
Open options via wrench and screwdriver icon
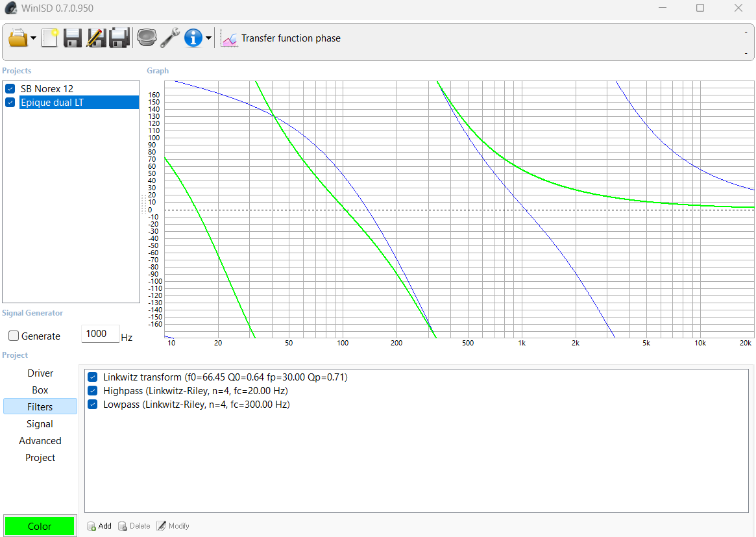point(170,38)
